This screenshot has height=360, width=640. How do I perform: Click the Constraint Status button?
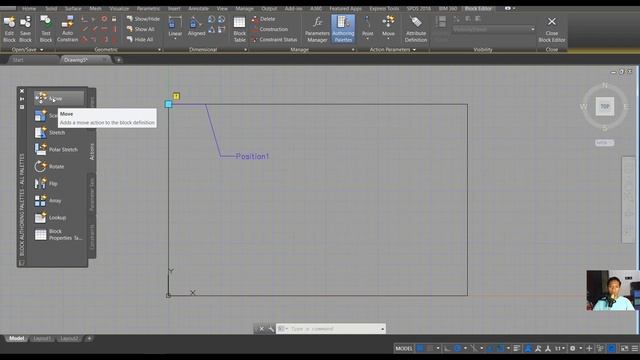pos(274,40)
